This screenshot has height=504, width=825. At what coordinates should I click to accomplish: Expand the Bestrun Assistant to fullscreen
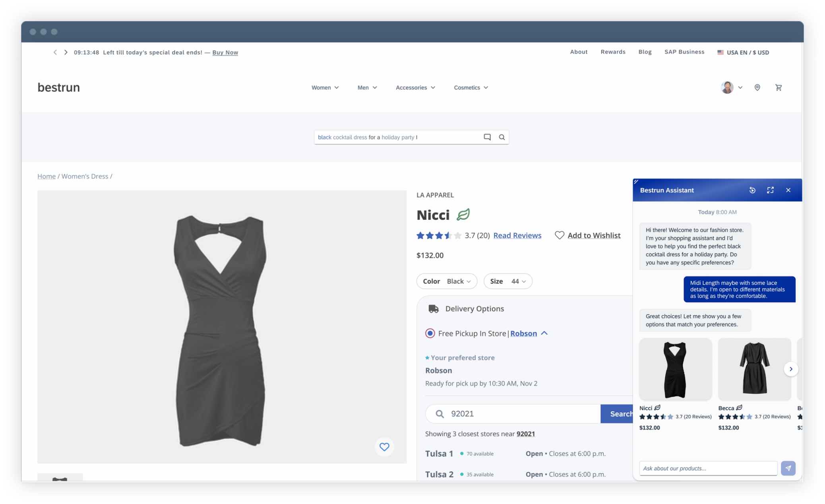tap(770, 190)
